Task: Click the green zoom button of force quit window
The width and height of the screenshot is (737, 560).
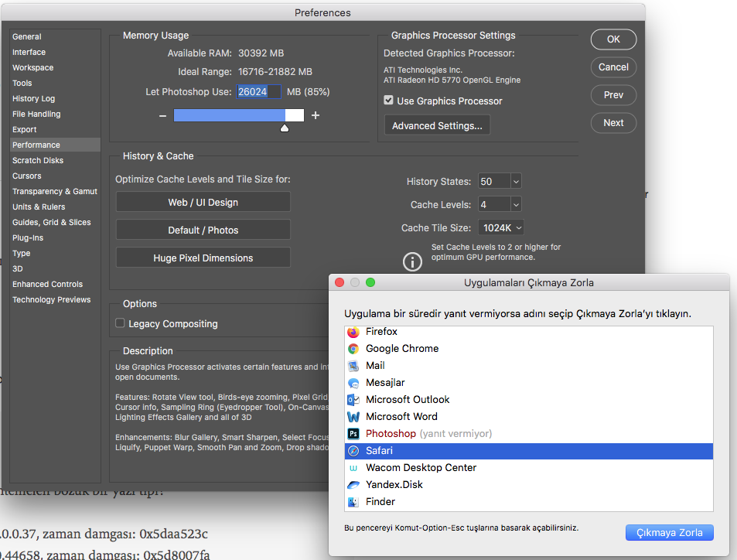Action: (370, 282)
